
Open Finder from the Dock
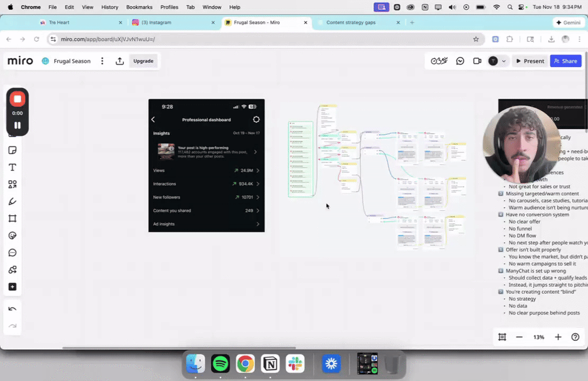point(195,363)
